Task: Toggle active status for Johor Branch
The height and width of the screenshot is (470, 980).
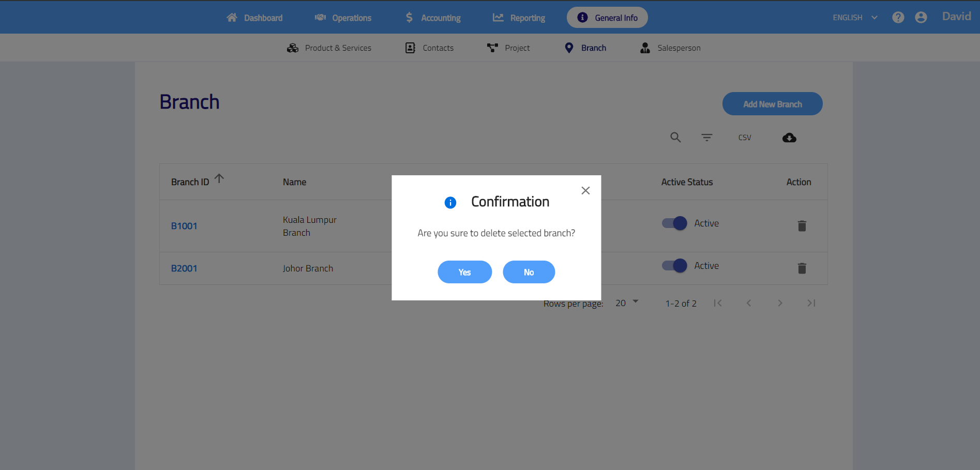Action: click(x=674, y=266)
